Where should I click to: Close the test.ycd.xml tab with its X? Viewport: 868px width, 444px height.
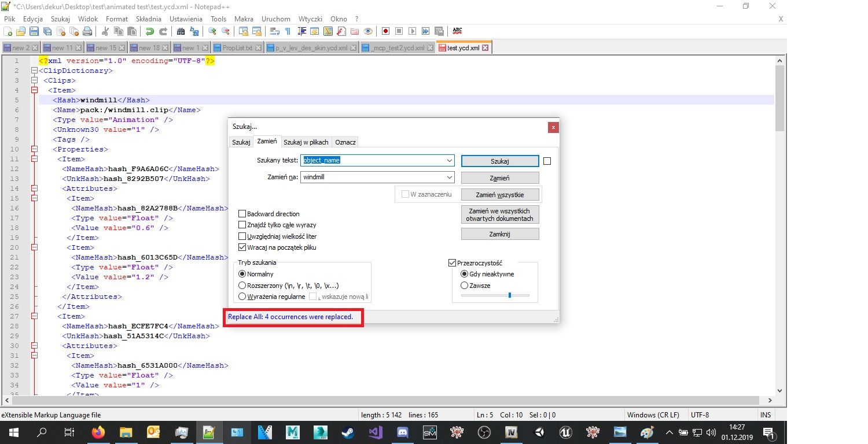coord(485,48)
